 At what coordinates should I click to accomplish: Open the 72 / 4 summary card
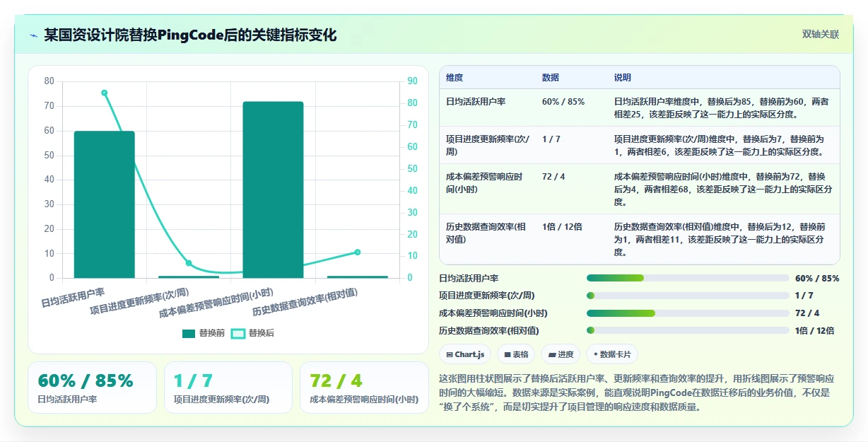tap(364, 388)
